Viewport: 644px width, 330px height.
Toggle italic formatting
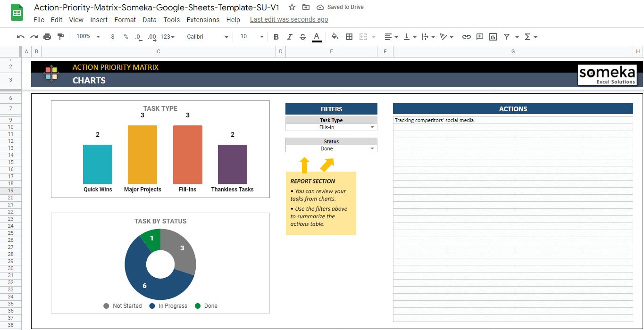pyautogui.click(x=289, y=36)
